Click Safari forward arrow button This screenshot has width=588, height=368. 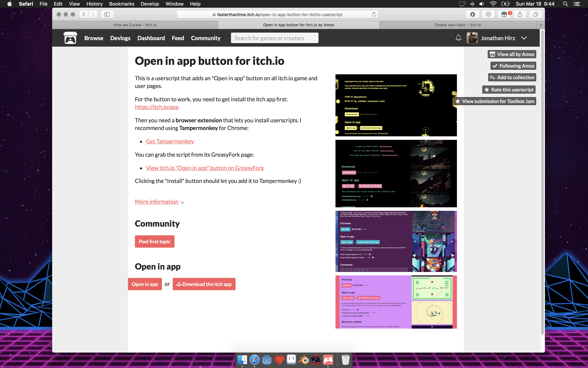click(x=93, y=14)
